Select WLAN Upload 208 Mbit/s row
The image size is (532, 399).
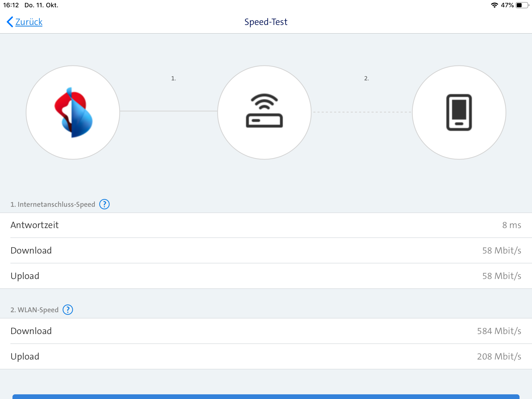[266, 356]
